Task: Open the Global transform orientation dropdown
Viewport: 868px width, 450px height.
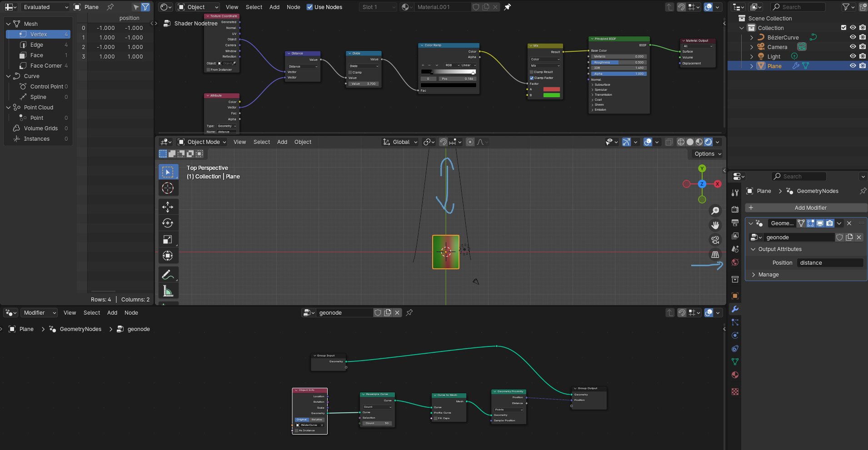Action: (400, 142)
